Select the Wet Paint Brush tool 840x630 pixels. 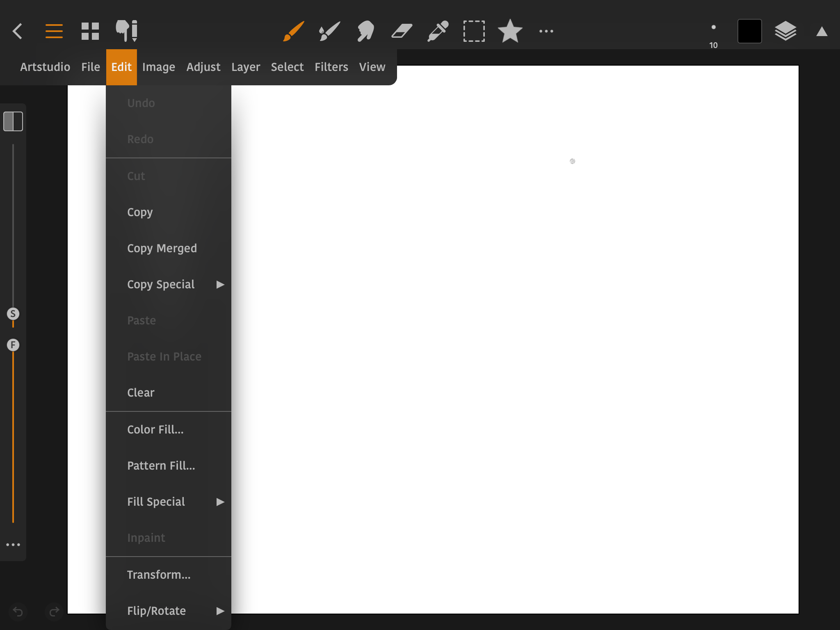click(x=329, y=31)
